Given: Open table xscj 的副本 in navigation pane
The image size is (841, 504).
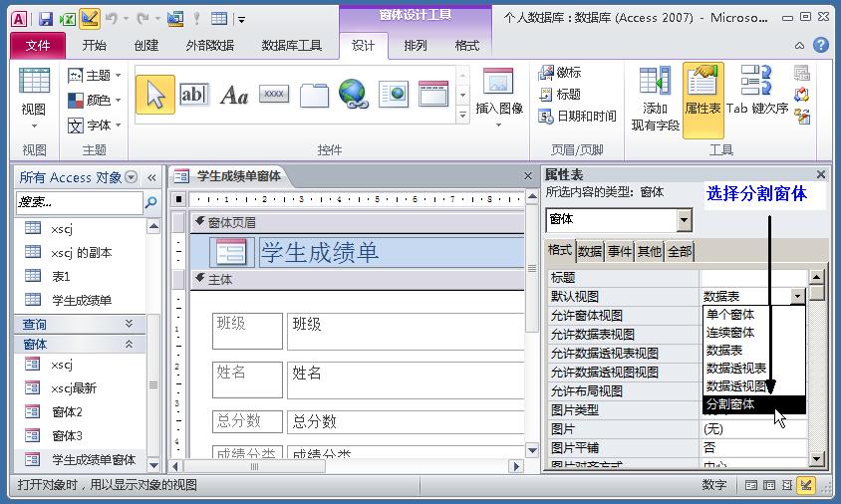Looking at the screenshot, I should click(81, 253).
